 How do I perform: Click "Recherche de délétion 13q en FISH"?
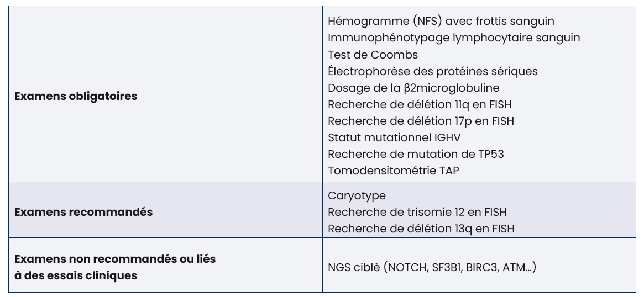click(x=421, y=229)
